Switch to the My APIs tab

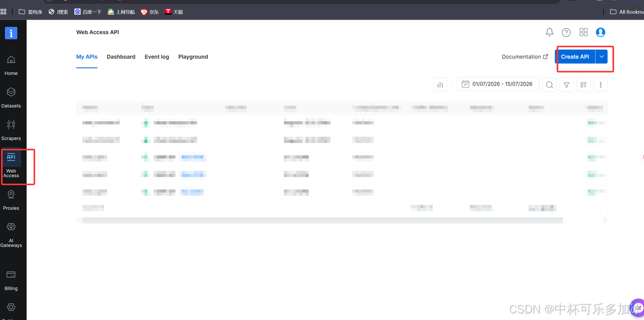(87, 57)
